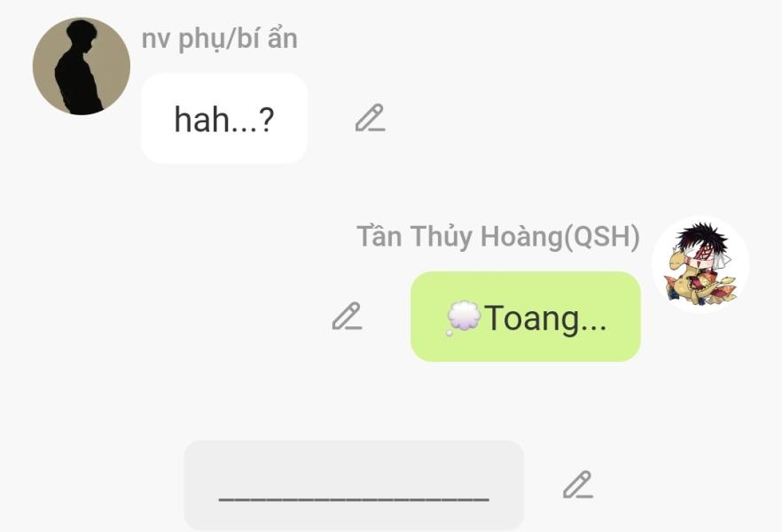782x532 pixels.
Task: Open Tần Thủy Hoàng's dragon avatar
Action: click(x=700, y=264)
